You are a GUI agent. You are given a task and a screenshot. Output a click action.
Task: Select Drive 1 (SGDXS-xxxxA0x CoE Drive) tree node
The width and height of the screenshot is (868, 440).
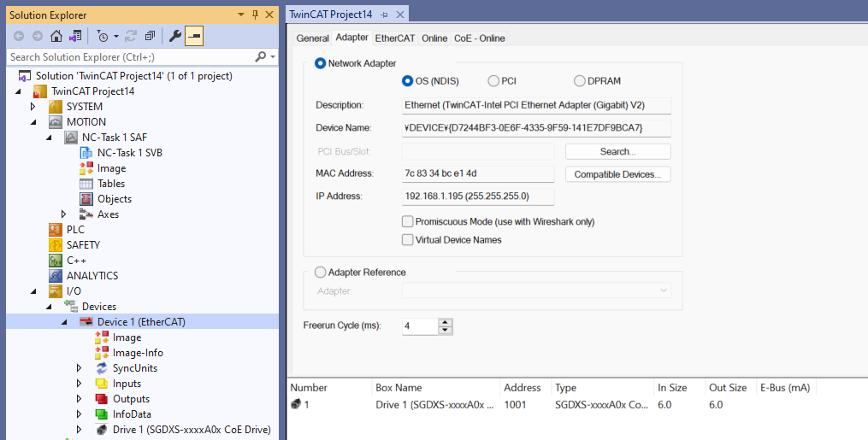(x=192, y=430)
